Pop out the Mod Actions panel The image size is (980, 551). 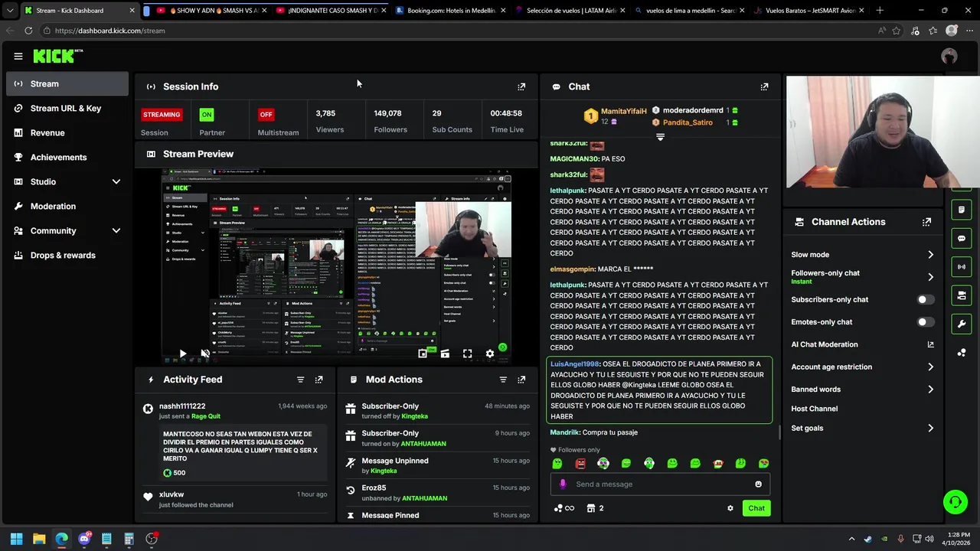click(x=521, y=380)
